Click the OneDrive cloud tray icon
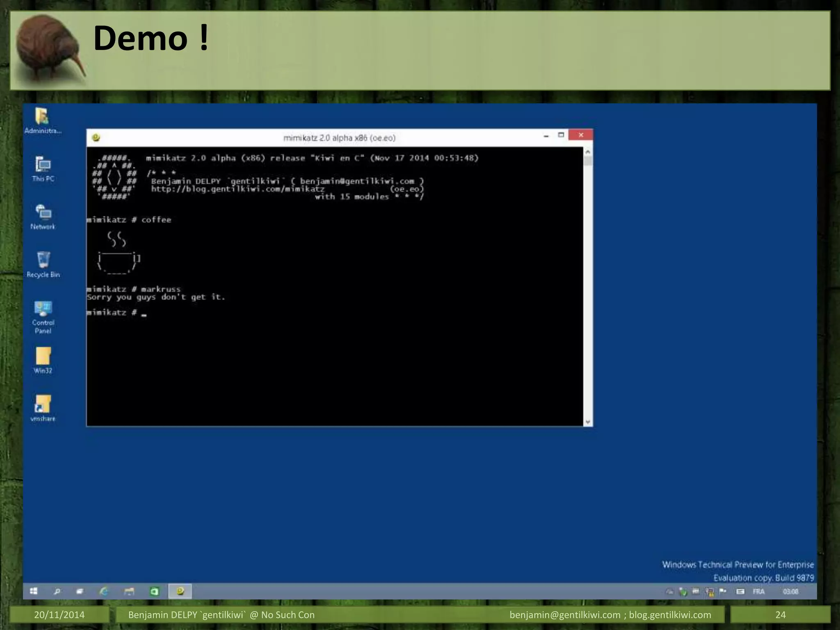Screen dimensions: 840x630 (x=669, y=591)
